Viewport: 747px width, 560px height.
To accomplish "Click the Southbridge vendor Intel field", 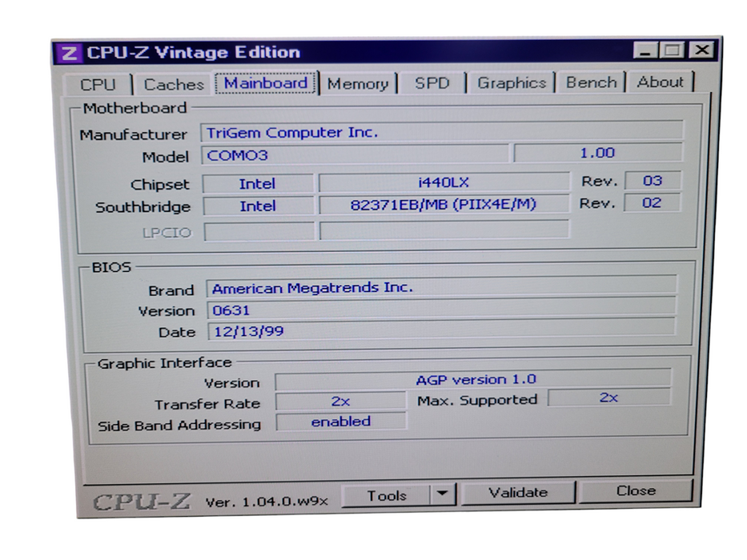I will pyautogui.click(x=259, y=206).
